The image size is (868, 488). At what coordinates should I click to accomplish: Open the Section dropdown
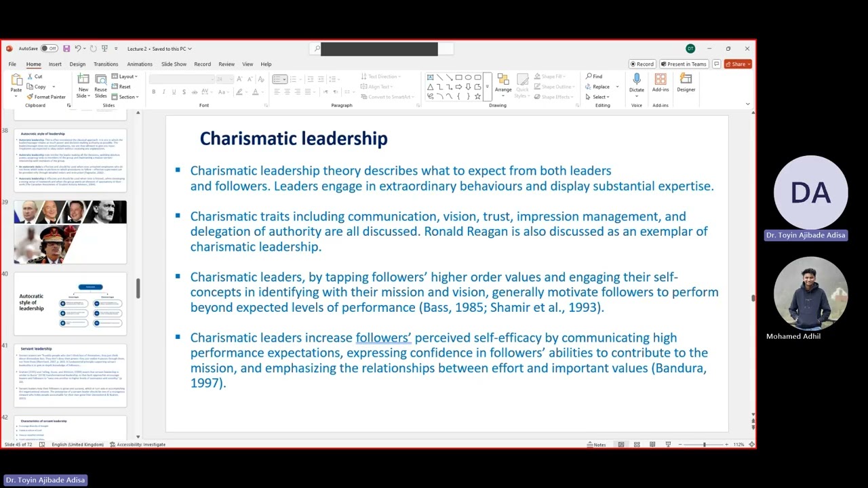click(125, 97)
